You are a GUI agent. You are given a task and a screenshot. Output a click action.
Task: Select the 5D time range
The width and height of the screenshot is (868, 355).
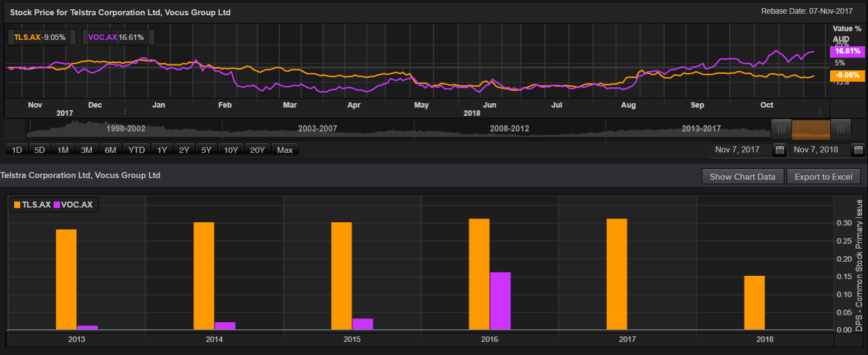39,150
